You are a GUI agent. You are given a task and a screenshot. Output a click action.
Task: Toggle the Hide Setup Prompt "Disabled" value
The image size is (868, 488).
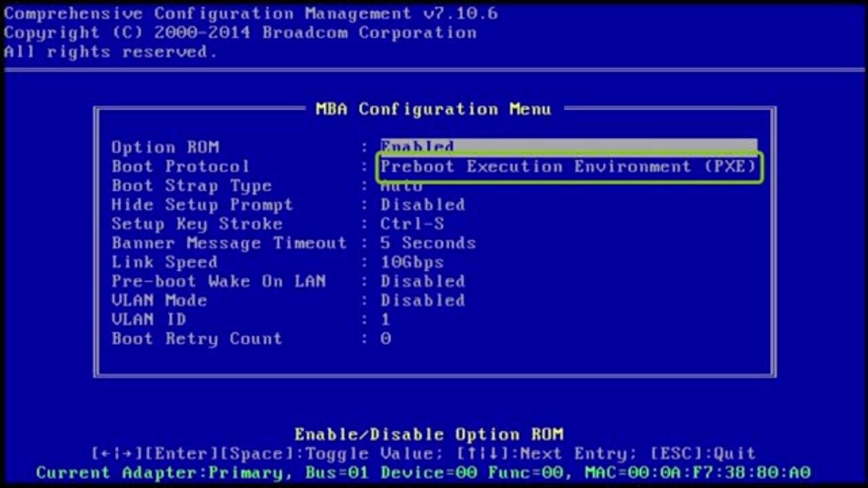point(422,205)
